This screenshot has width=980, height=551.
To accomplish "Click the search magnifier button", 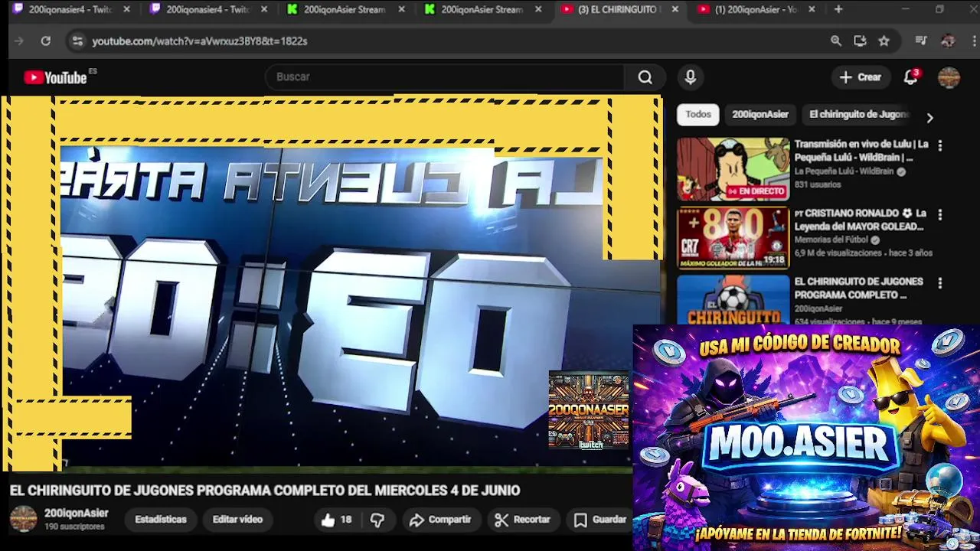I will [645, 77].
